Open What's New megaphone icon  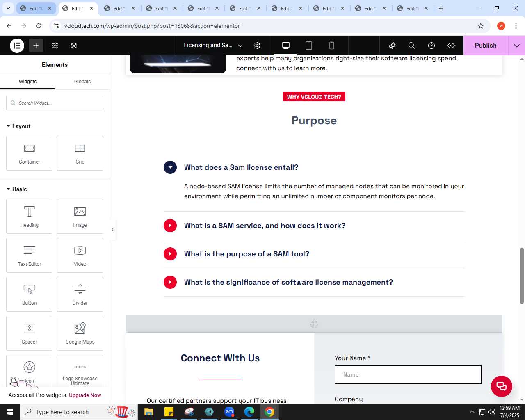pos(392,46)
